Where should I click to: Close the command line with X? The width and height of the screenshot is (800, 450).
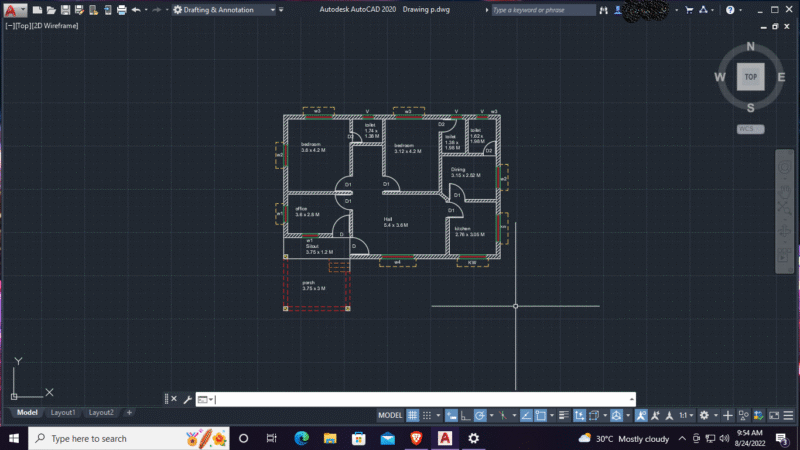tap(174, 399)
